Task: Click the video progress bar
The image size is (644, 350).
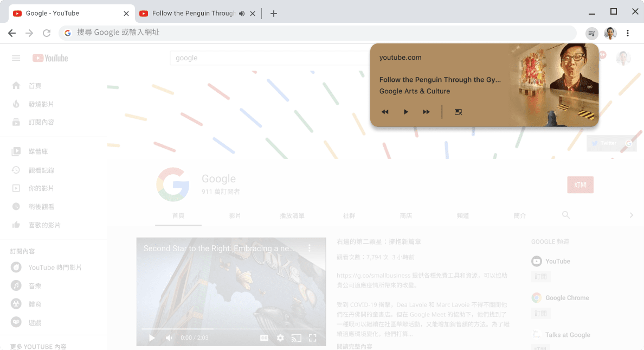Action: (231, 329)
